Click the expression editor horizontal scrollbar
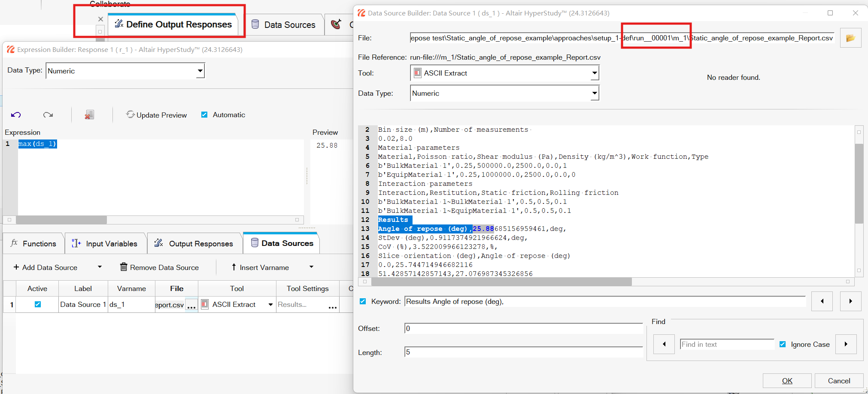This screenshot has height=394, width=868. click(61, 220)
